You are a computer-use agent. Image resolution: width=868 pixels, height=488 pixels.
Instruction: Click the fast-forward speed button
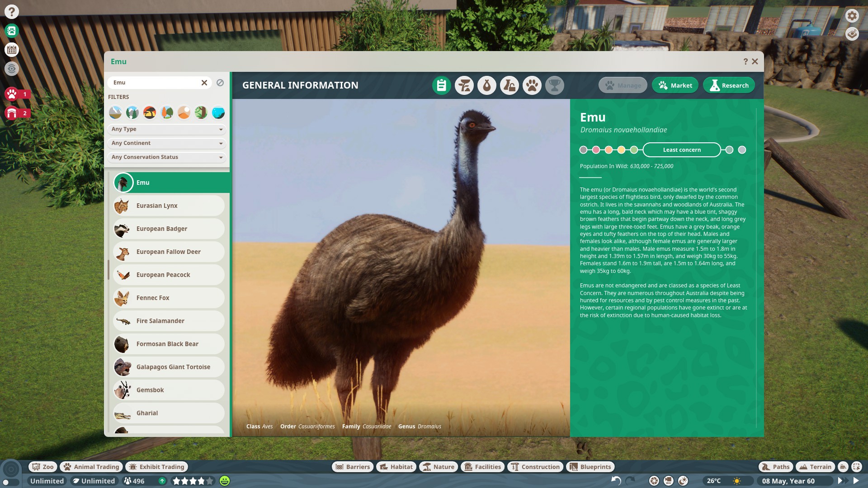pyautogui.click(x=842, y=481)
